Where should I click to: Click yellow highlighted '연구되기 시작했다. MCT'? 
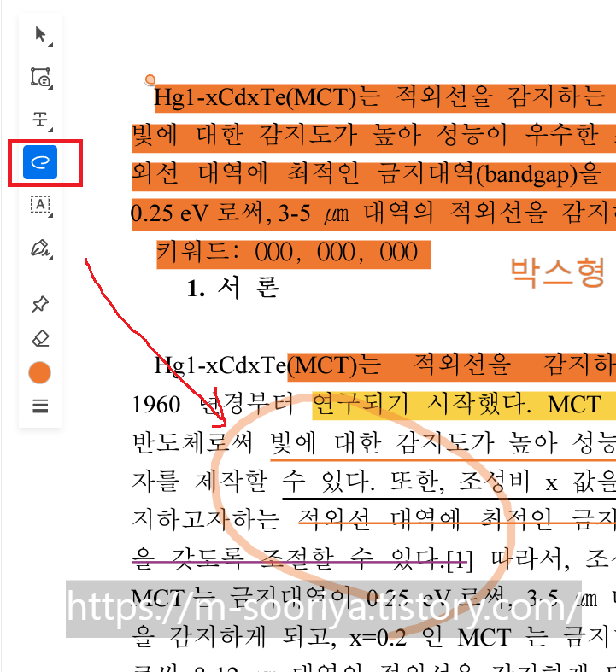[x=457, y=405]
